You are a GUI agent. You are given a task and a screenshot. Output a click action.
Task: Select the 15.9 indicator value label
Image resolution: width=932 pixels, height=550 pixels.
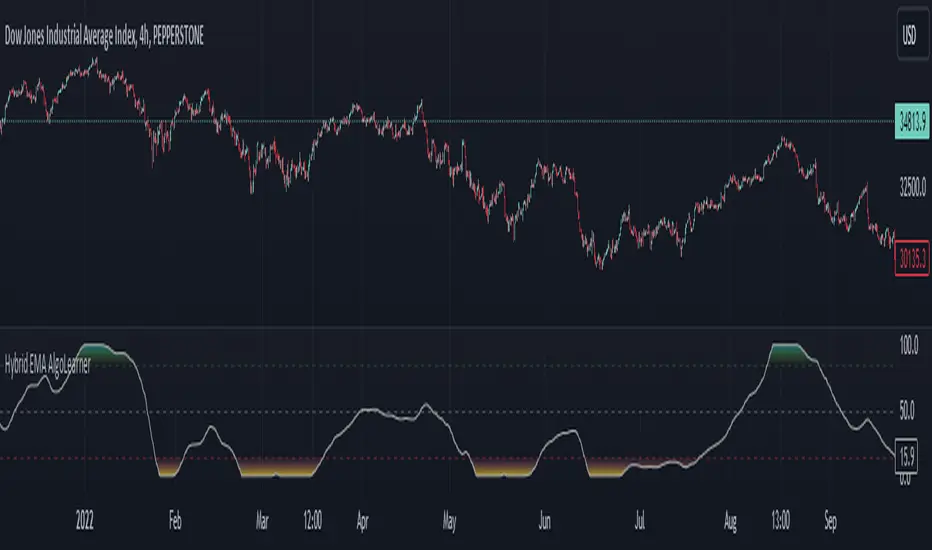coord(906,456)
